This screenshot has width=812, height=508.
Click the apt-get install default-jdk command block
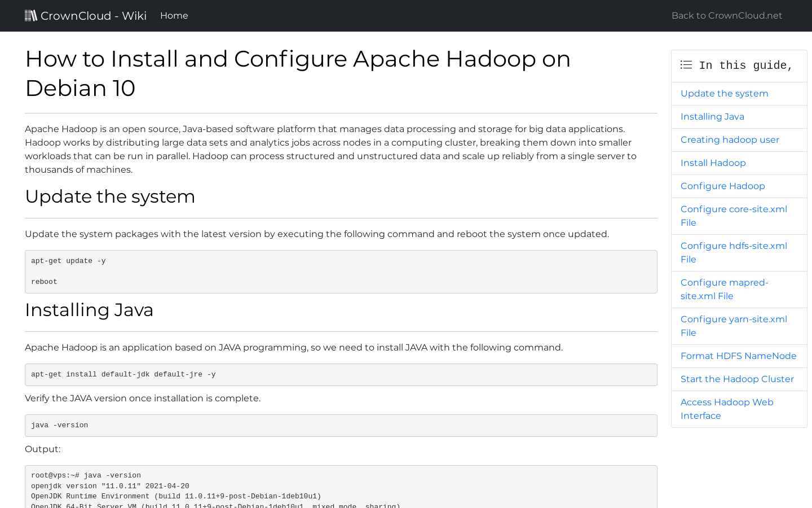point(341,375)
